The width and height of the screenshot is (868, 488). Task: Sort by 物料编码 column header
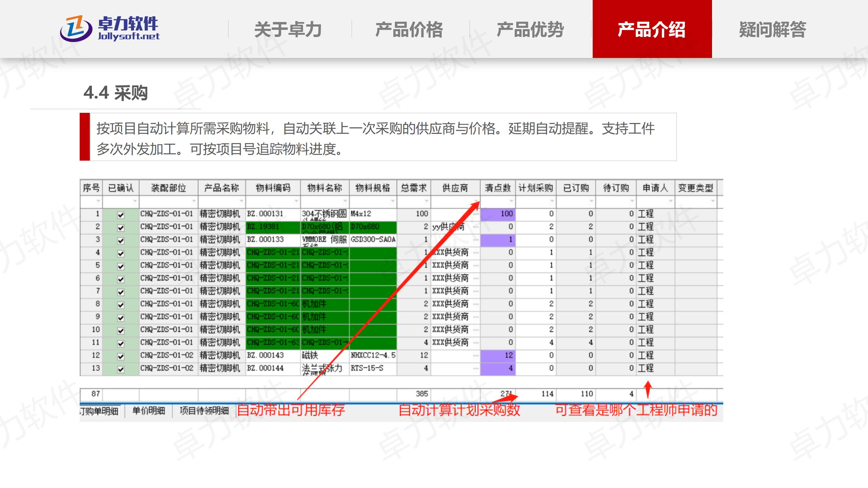(273, 188)
